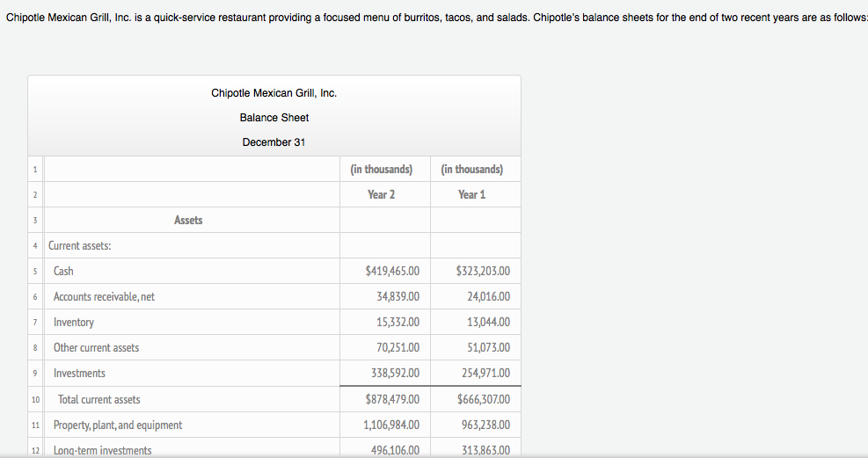This screenshot has width=868, height=458.
Task: Click Property, plant value 1,106,984.00
Action: 391,425
